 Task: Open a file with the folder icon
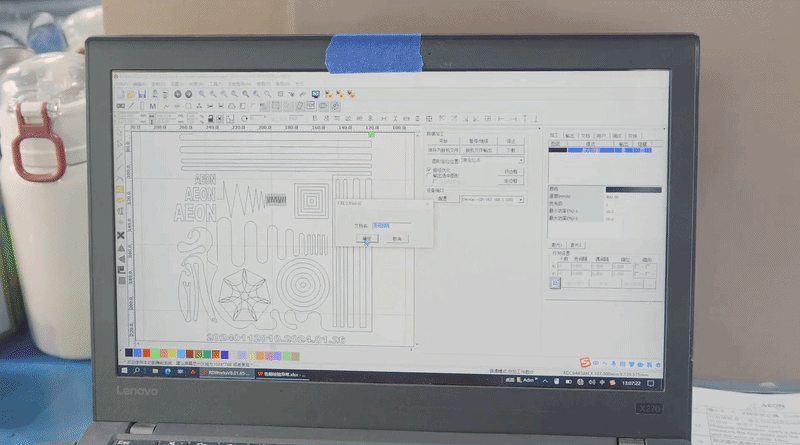pos(132,94)
